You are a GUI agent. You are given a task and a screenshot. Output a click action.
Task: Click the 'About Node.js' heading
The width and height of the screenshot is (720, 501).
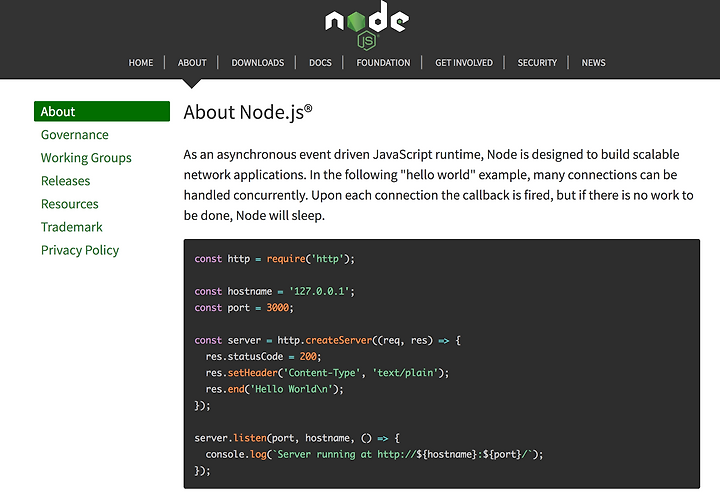248,113
